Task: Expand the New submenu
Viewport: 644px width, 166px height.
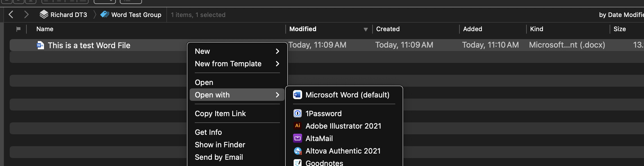Action: tap(237, 51)
